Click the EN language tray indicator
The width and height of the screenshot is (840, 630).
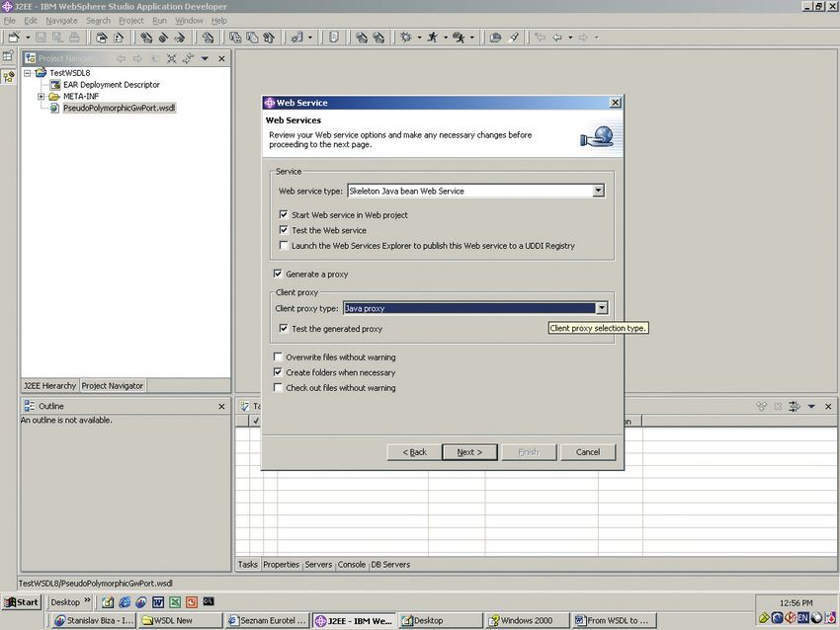pyautogui.click(x=803, y=618)
